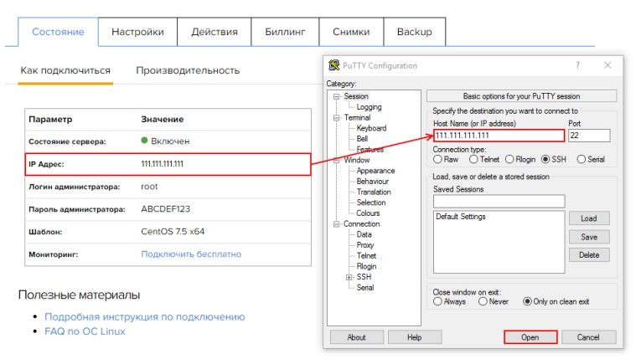Viewport: 641px width, 364px height.
Task: Click the PuTTY icon in the title bar
Action: pyautogui.click(x=334, y=66)
